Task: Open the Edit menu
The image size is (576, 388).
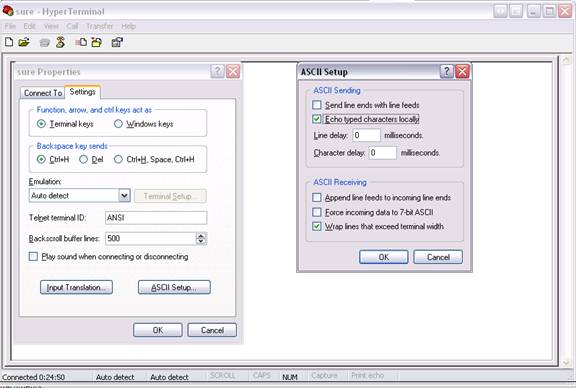Action: (29, 26)
